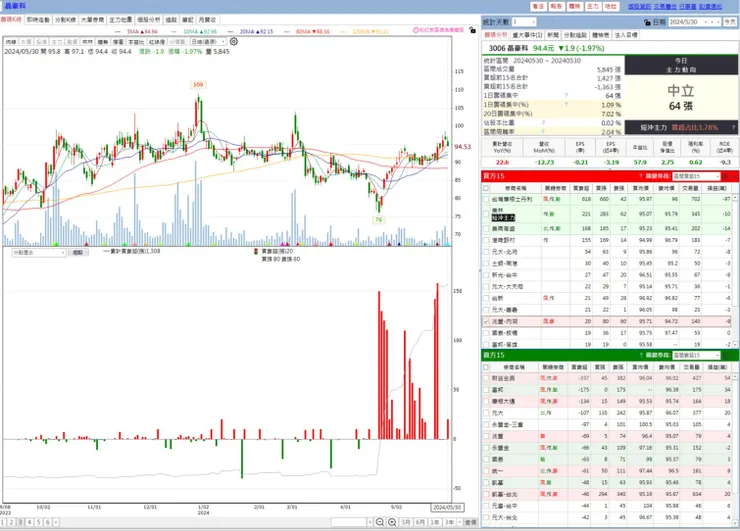Tick the checkbox for 美商高盛 row
740x531 pixels.
(x=486, y=228)
